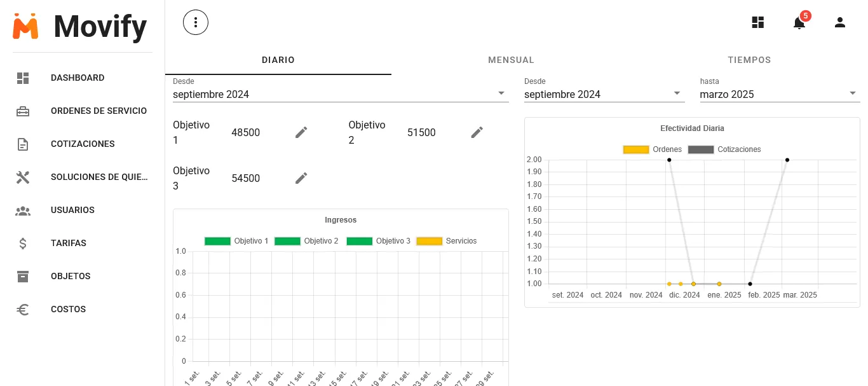Open the hasta marzo 2025 dropdown
This screenshot has width=868, height=386.
tap(780, 94)
